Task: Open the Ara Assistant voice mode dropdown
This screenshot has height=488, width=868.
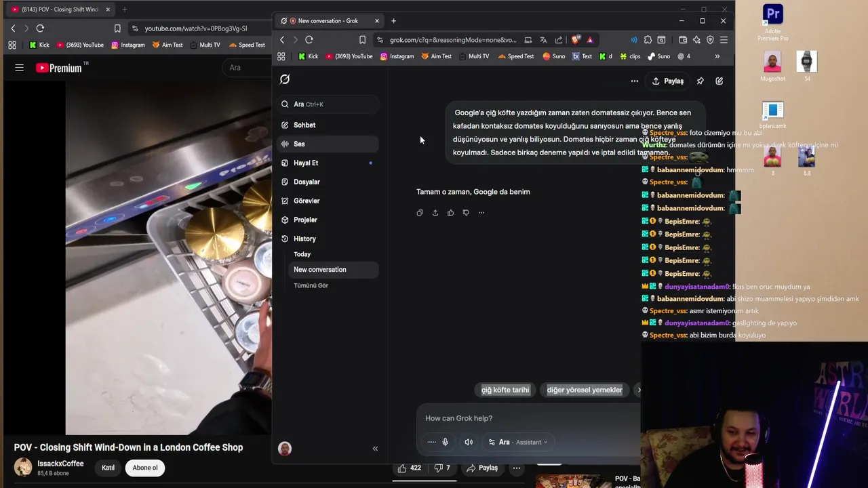Action: pos(518,442)
